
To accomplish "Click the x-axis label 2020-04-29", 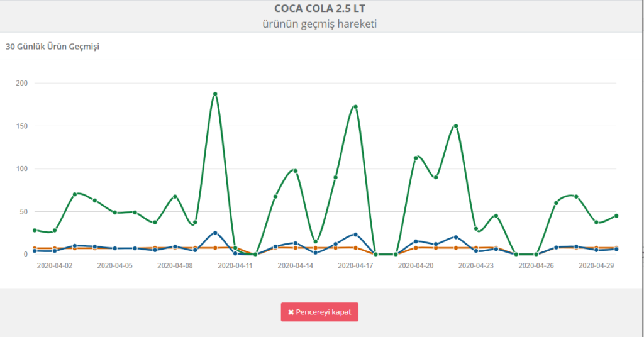I will click(x=596, y=265).
